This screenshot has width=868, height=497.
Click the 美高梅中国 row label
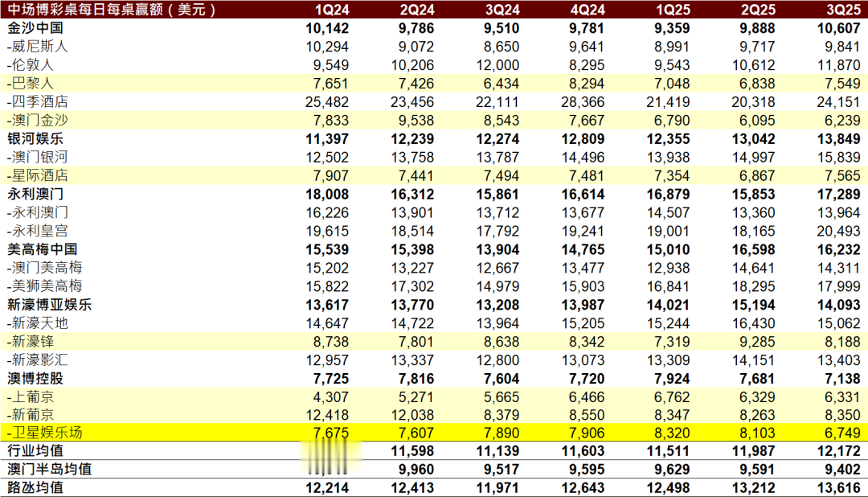[42, 249]
